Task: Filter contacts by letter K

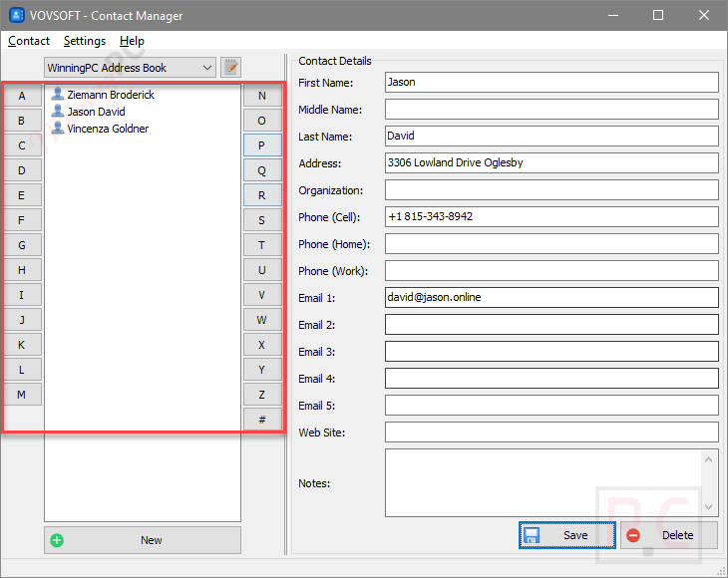Action: tap(22, 345)
